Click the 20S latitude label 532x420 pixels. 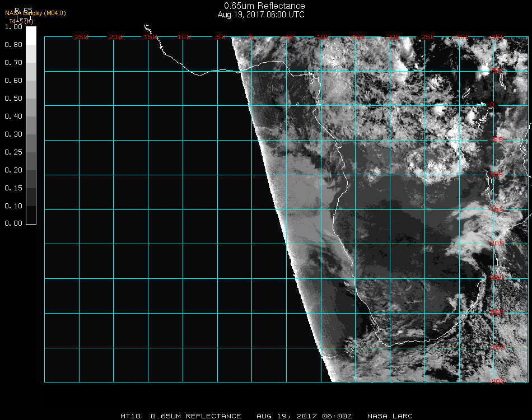pyautogui.click(x=497, y=244)
